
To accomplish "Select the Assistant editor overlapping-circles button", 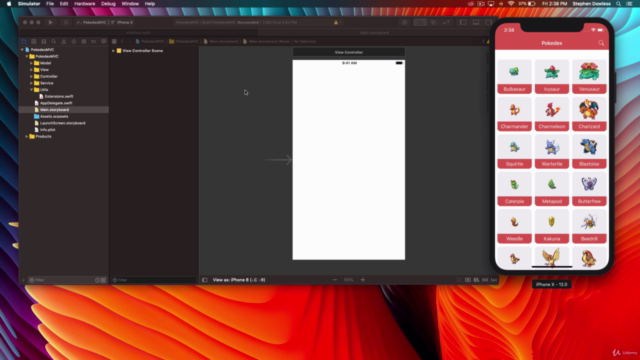I will pos(433,22).
